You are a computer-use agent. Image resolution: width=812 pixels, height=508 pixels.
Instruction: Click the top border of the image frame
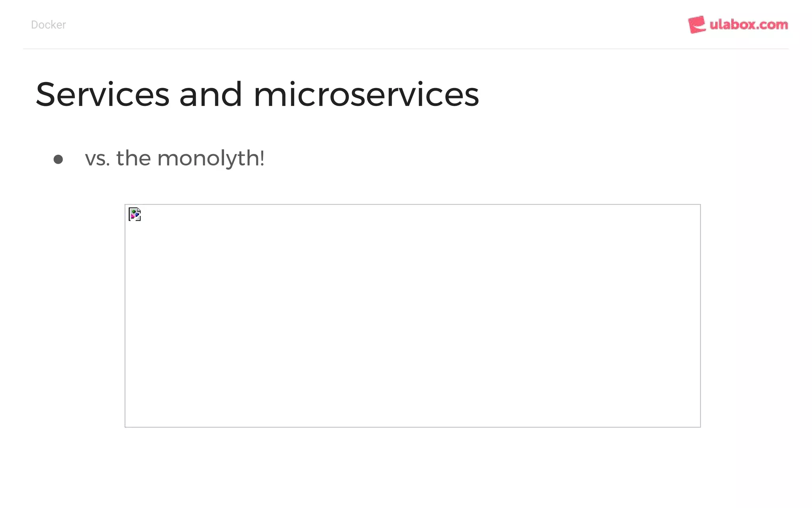coord(413,205)
